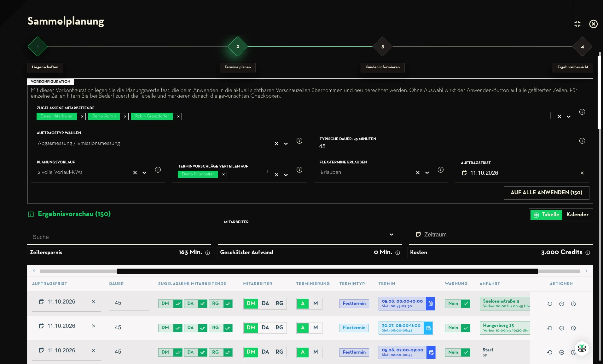Open the info icon next to Auftragstyp wählen
The width and height of the screenshot is (603, 364).
pyautogui.click(x=299, y=141)
